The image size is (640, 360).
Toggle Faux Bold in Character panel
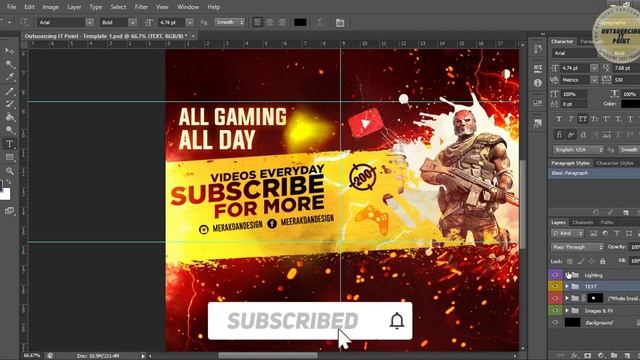[x=559, y=119]
